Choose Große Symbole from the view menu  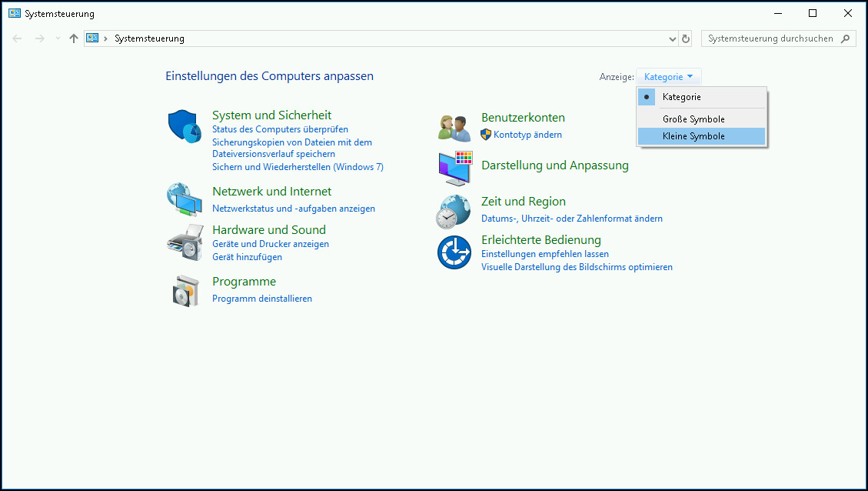693,119
